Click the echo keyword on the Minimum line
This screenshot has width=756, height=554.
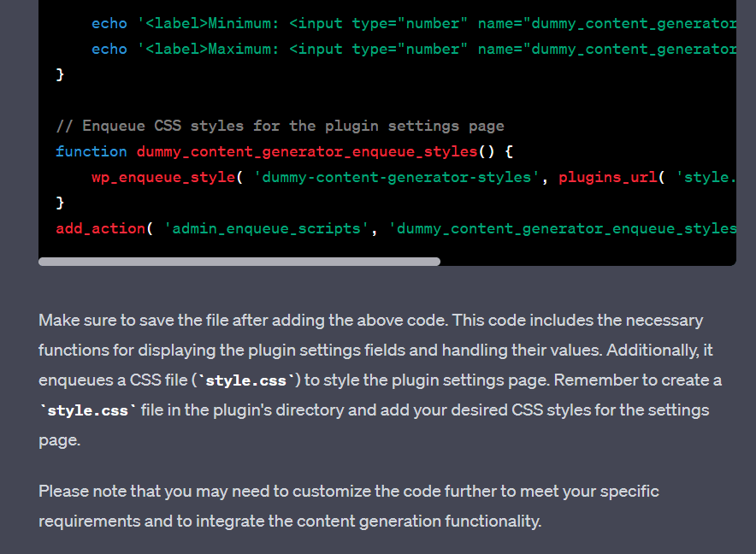(x=109, y=23)
